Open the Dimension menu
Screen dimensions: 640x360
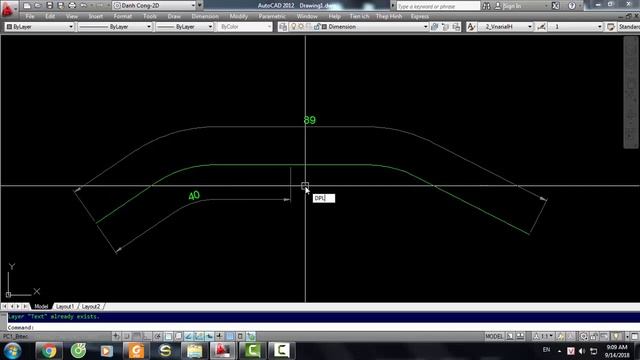click(205, 16)
